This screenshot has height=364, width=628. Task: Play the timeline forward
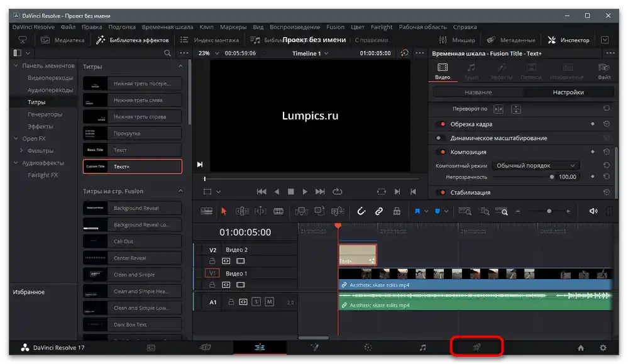(x=305, y=192)
